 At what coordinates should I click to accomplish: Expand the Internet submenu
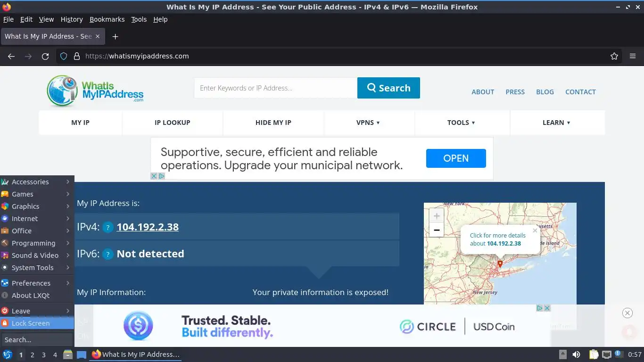point(37,219)
